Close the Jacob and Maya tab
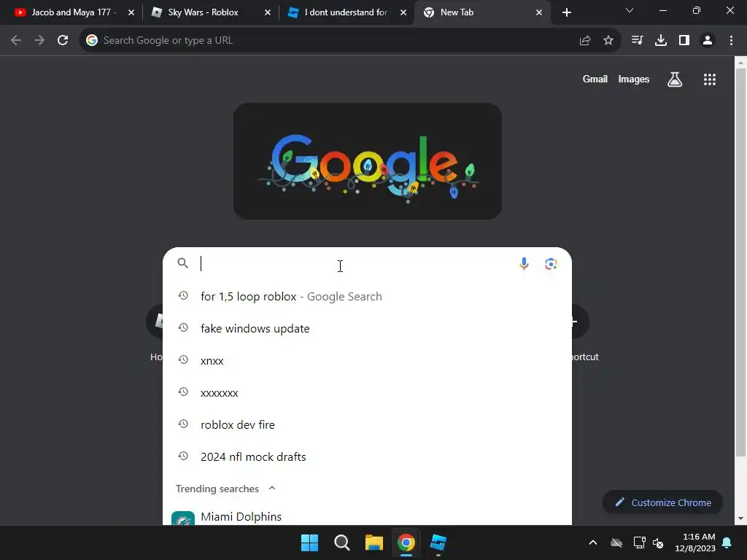The image size is (747, 560). (131, 12)
